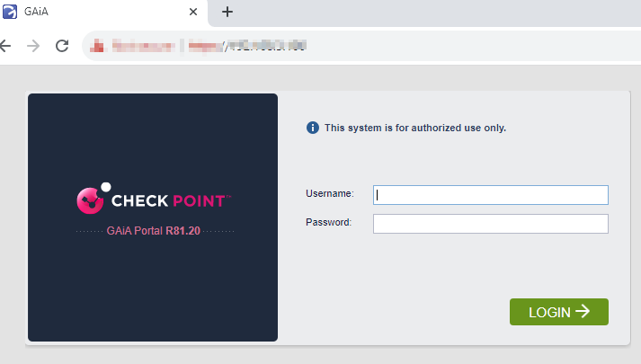
Task: Click the forward navigation arrow
Action: (33, 46)
